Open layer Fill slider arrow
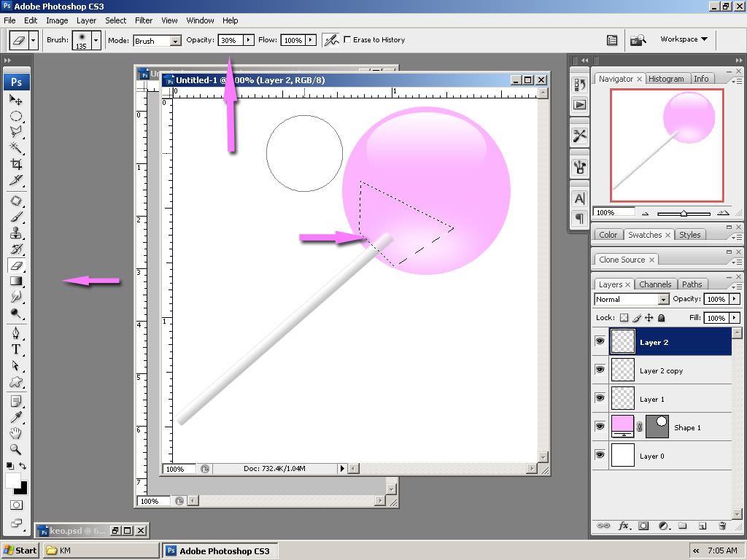Image resolution: width=747 pixels, height=560 pixels. (734, 318)
